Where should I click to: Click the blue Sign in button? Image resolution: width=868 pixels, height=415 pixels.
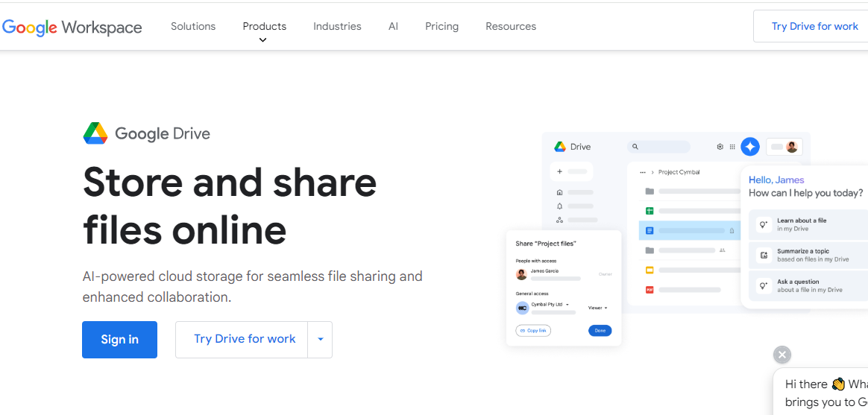(119, 339)
